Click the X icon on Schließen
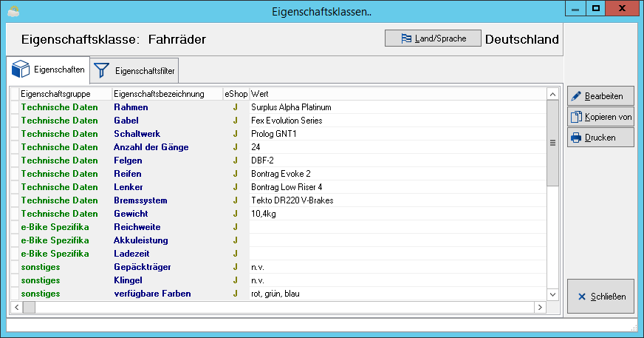 [581, 297]
